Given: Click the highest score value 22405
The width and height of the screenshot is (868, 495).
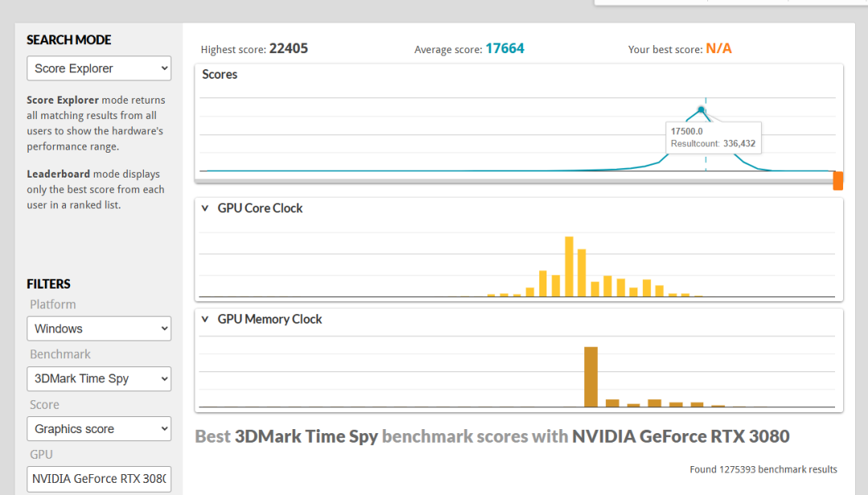Looking at the screenshot, I should (x=289, y=49).
